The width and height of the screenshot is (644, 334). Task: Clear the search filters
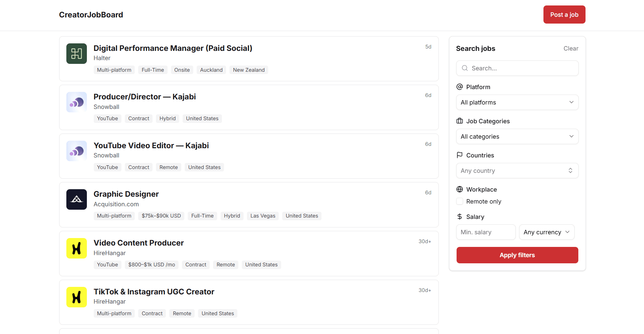click(571, 48)
